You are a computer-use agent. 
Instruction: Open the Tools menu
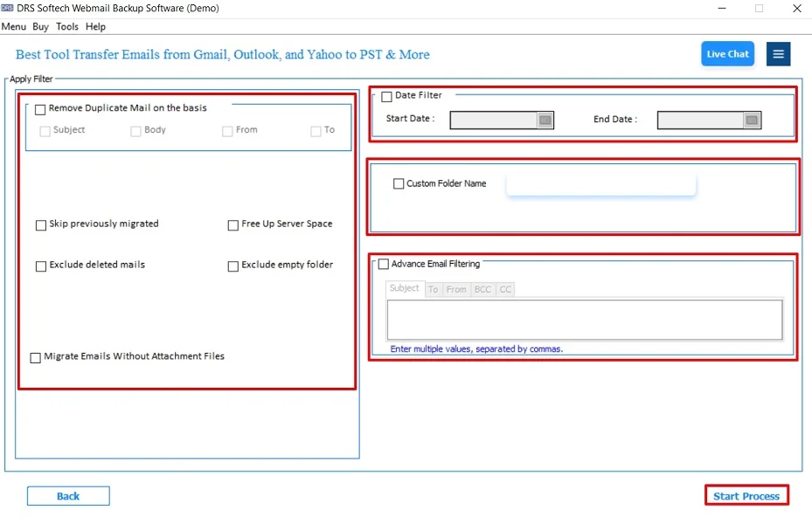[67, 26]
